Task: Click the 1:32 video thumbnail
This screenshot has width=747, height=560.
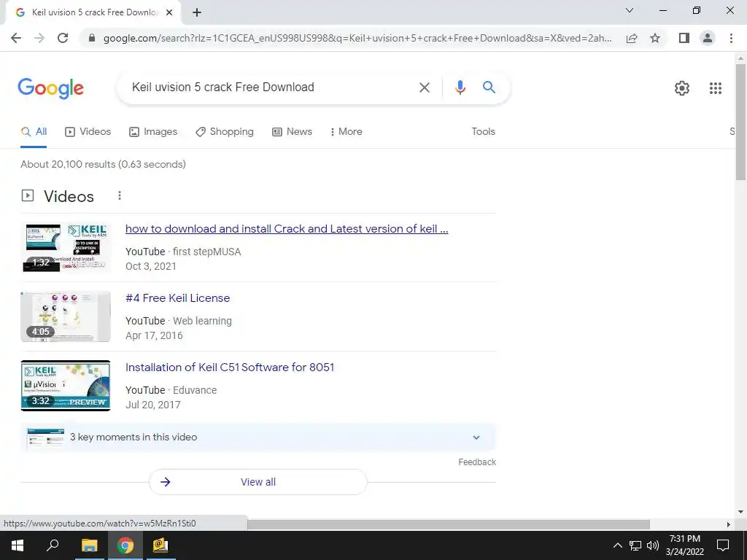Action: click(66, 247)
